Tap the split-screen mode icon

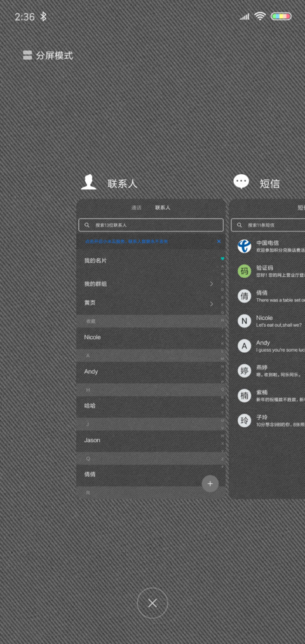[x=27, y=55]
